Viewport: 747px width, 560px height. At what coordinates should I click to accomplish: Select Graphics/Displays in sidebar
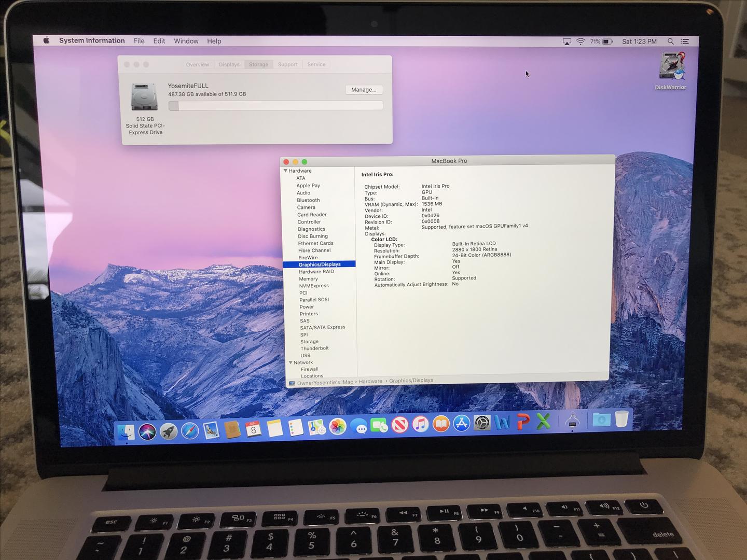pos(319,264)
